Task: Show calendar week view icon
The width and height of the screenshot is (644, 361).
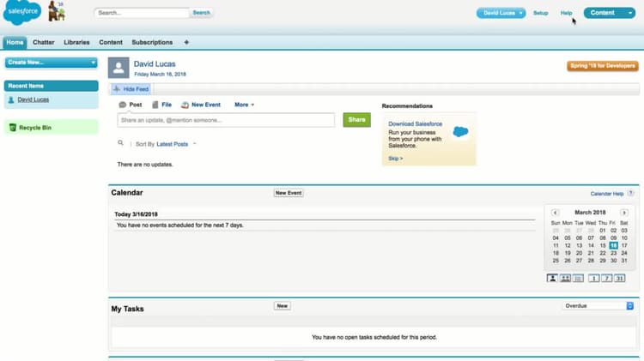Action: [x=606, y=278]
